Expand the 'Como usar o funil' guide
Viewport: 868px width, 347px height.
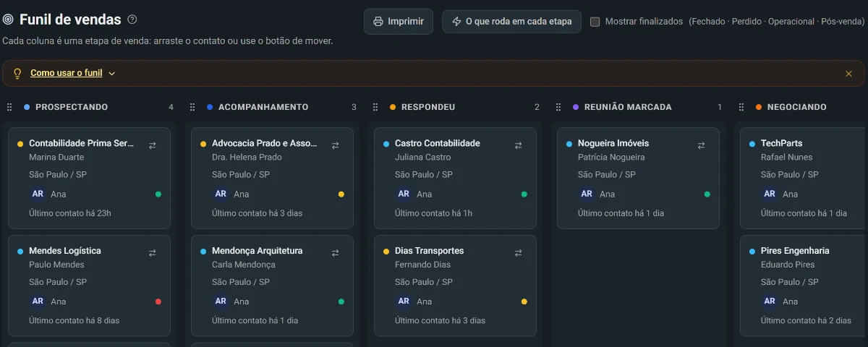[72, 73]
